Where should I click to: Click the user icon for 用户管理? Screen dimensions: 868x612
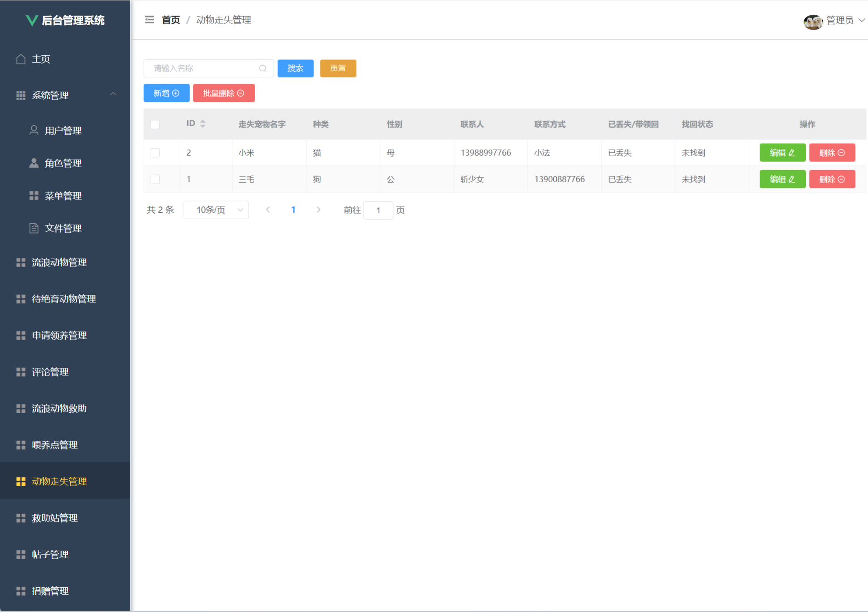click(x=34, y=130)
